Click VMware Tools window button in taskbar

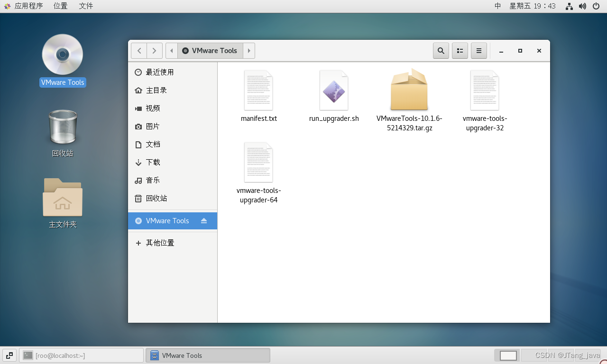tap(208, 355)
